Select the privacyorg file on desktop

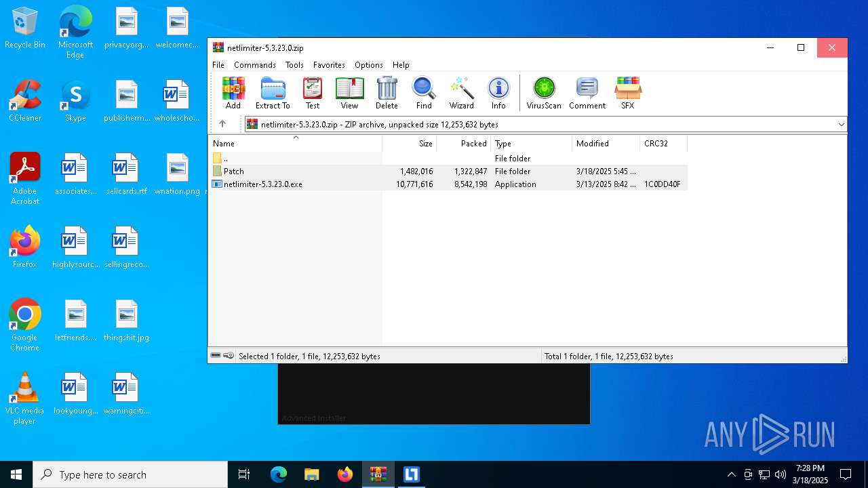coord(126,28)
